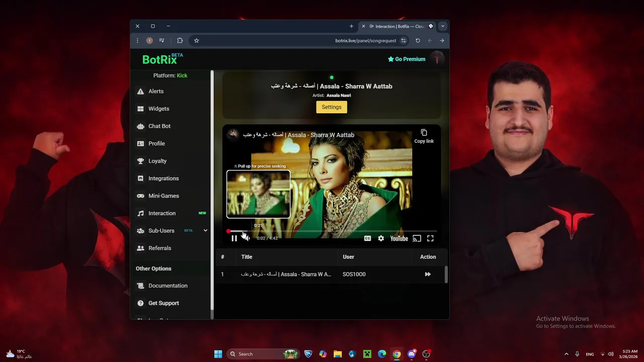
Task: Open song request Settings button
Action: 332,107
